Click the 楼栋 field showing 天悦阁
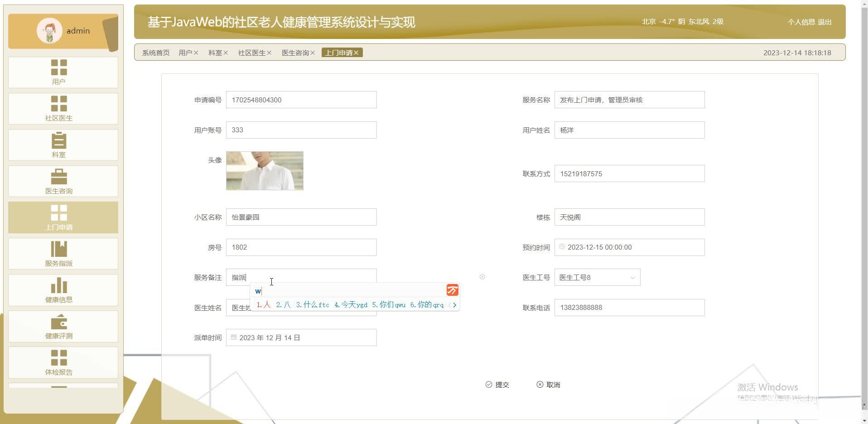 click(x=630, y=217)
